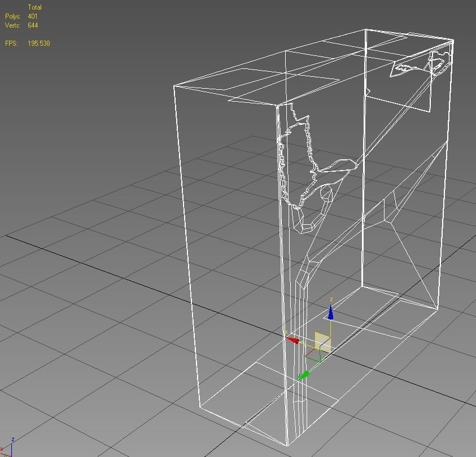Click the 'Polys: 401' statistic
Image resolution: width=476 pixels, height=457 pixels.
(21, 16)
